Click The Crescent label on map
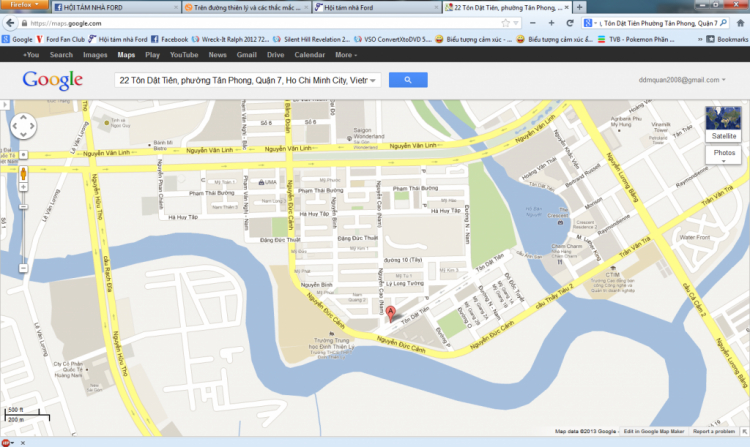Viewport: 750px width, 447px height. (559, 213)
